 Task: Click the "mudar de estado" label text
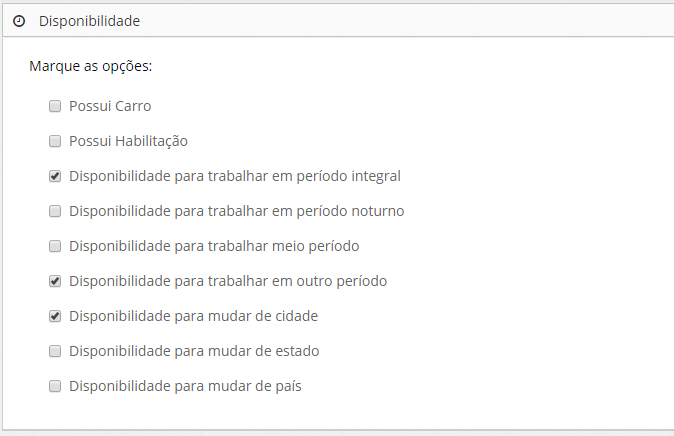(194, 351)
